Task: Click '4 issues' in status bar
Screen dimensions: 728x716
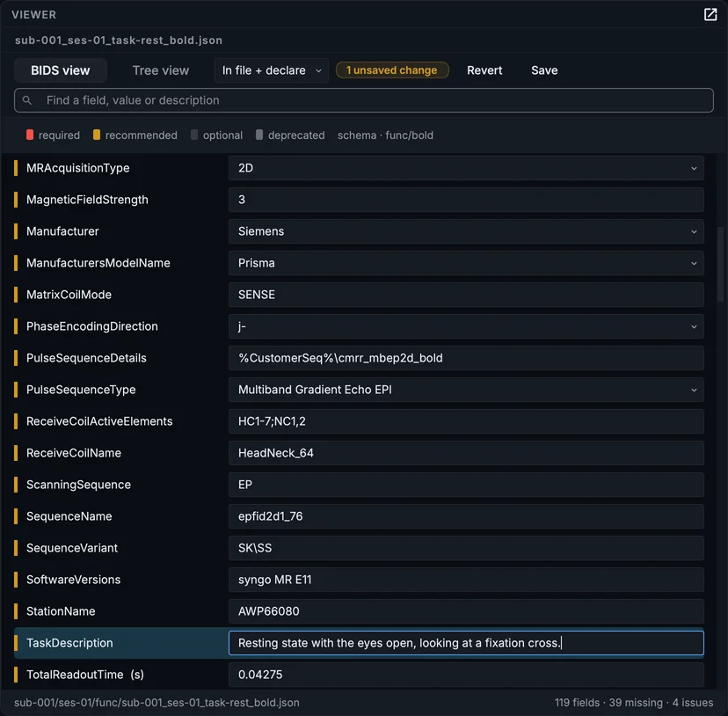Action: (693, 703)
